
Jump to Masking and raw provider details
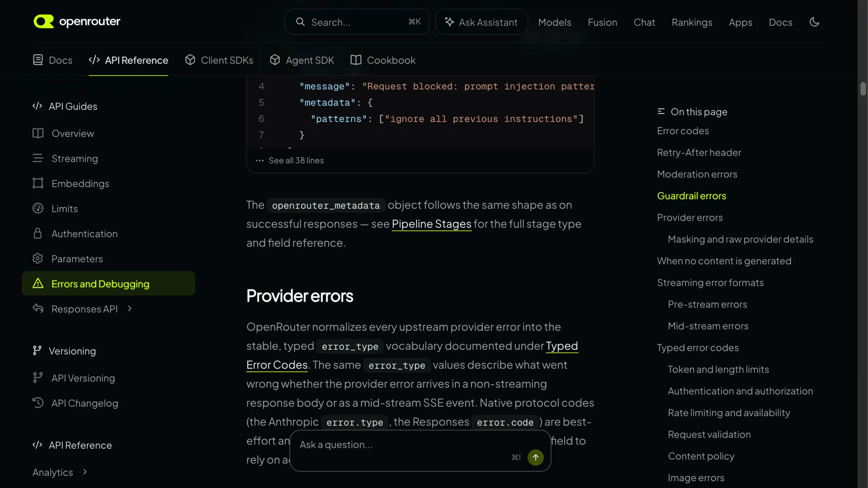coord(740,239)
